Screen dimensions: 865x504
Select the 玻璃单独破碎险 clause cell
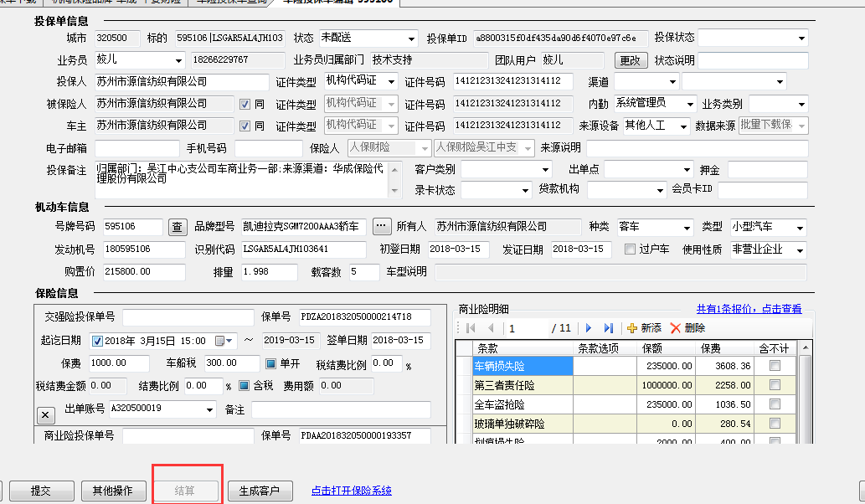pyautogui.click(x=523, y=424)
